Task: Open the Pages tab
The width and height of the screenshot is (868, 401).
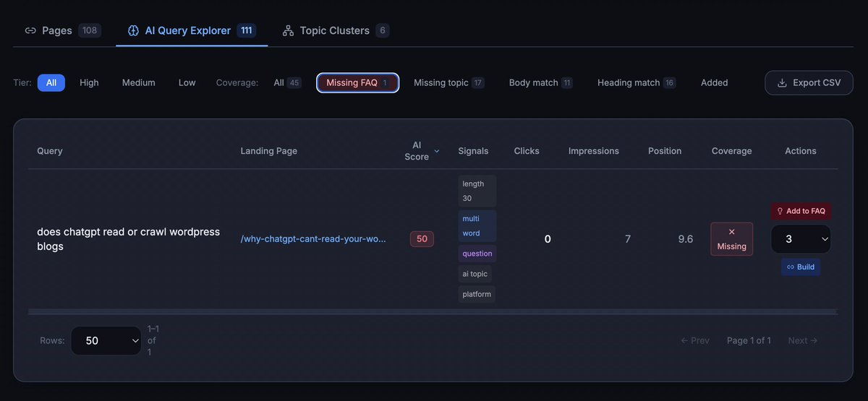Action: click(63, 30)
